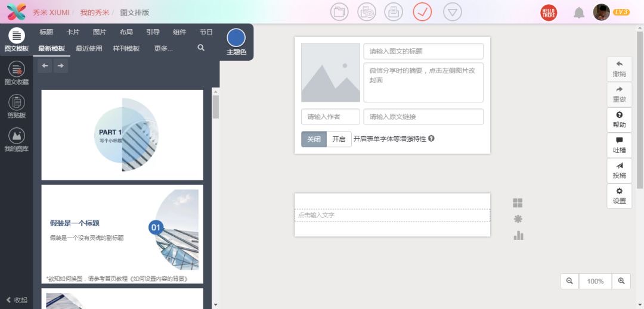Open the 秀米 XIUMI breadcrumb link
The height and width of the screenshot is (309, 644).
(x=51, y=13)
